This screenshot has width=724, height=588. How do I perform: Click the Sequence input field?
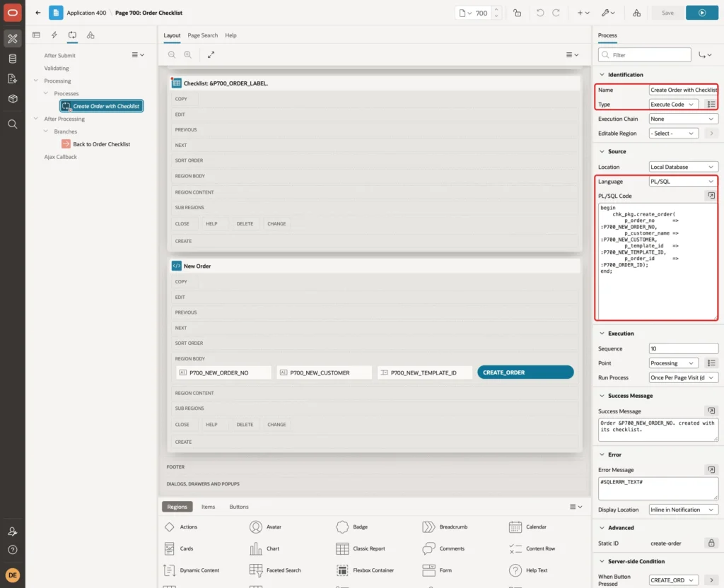pos(684,348)
